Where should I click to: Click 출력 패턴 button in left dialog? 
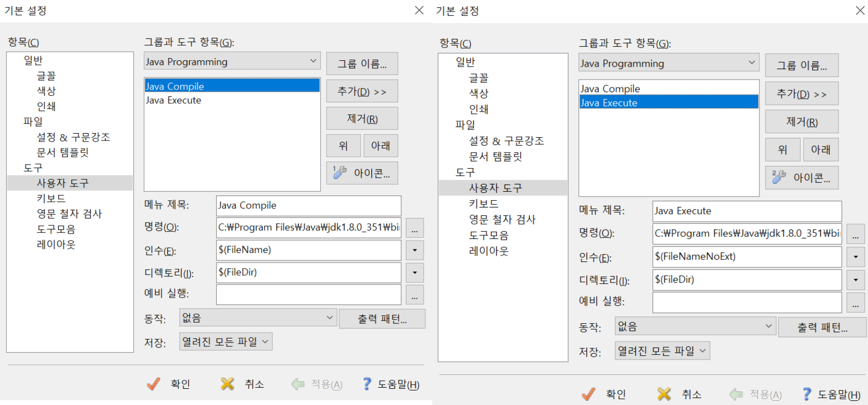[382, 319]
